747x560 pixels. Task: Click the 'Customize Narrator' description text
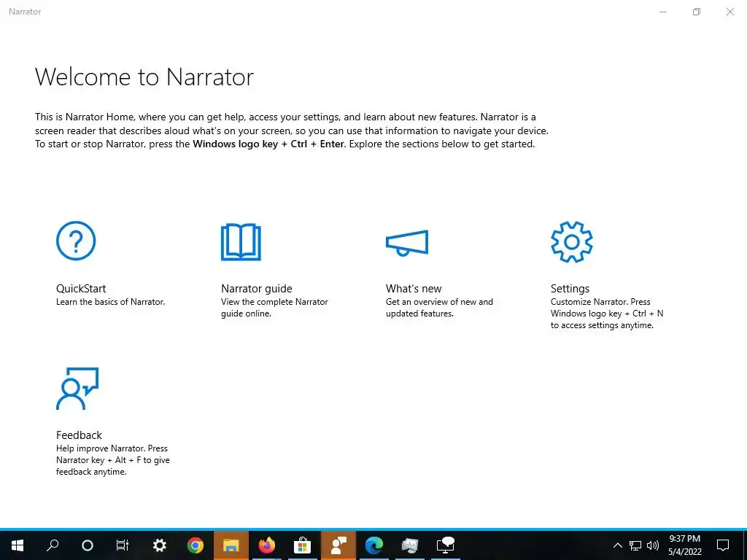click(607, 314)
